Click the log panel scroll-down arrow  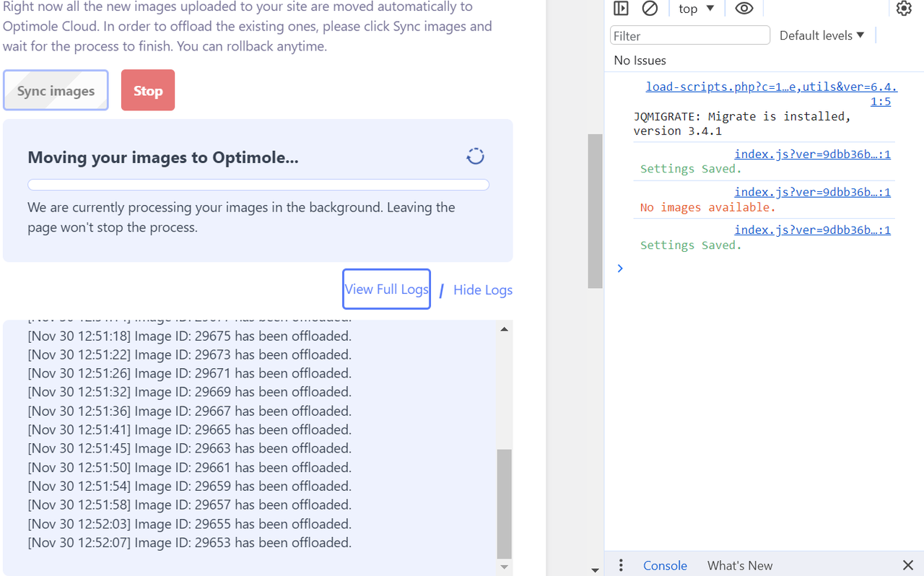(x=505, y=567)
